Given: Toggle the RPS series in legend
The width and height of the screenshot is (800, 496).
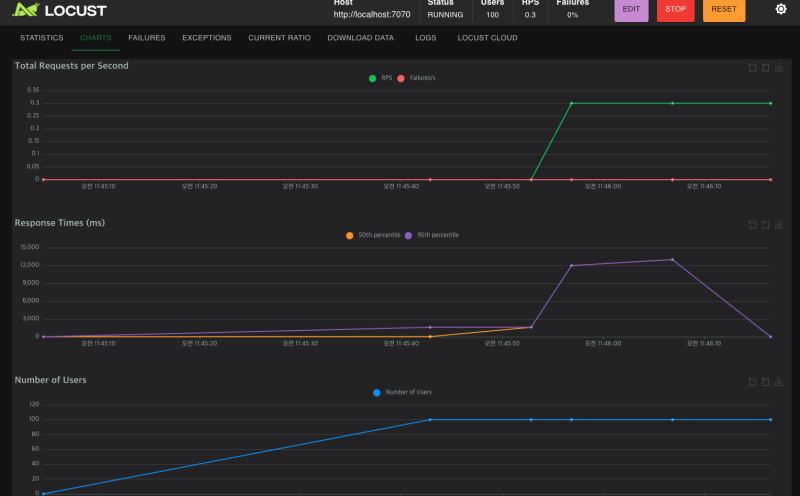Looking at the screenshot, I should click(381, 78).
